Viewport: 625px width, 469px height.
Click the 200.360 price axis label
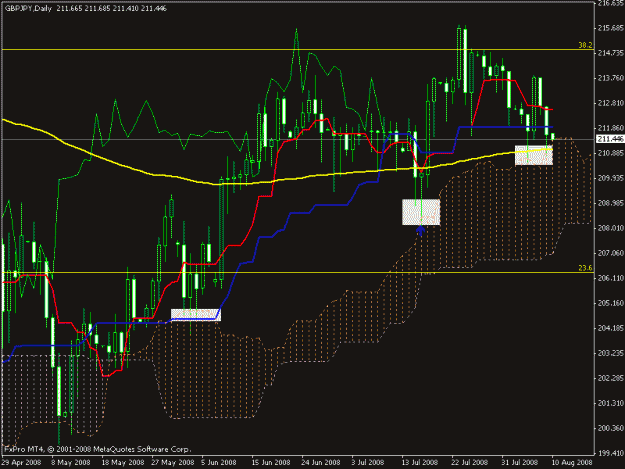click(611, 428)
